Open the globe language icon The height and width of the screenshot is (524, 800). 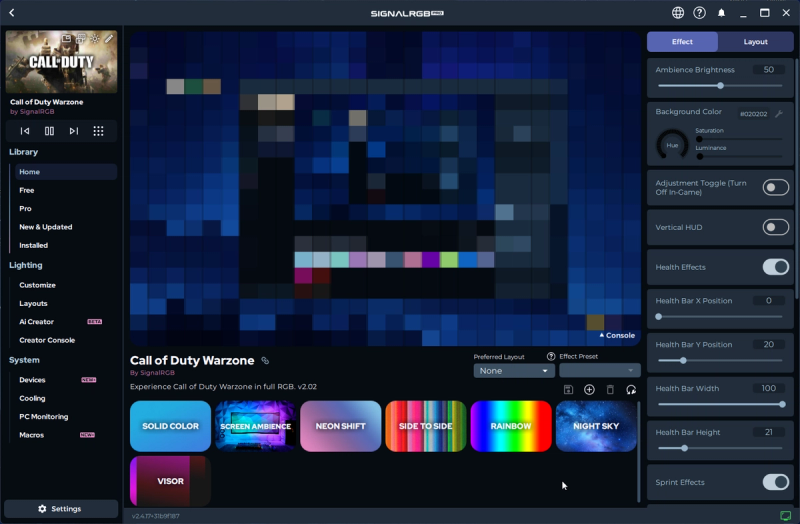[678, 13]
